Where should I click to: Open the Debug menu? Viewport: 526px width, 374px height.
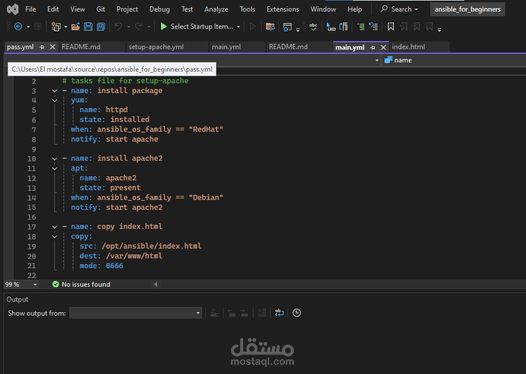(x=159, y=9)
